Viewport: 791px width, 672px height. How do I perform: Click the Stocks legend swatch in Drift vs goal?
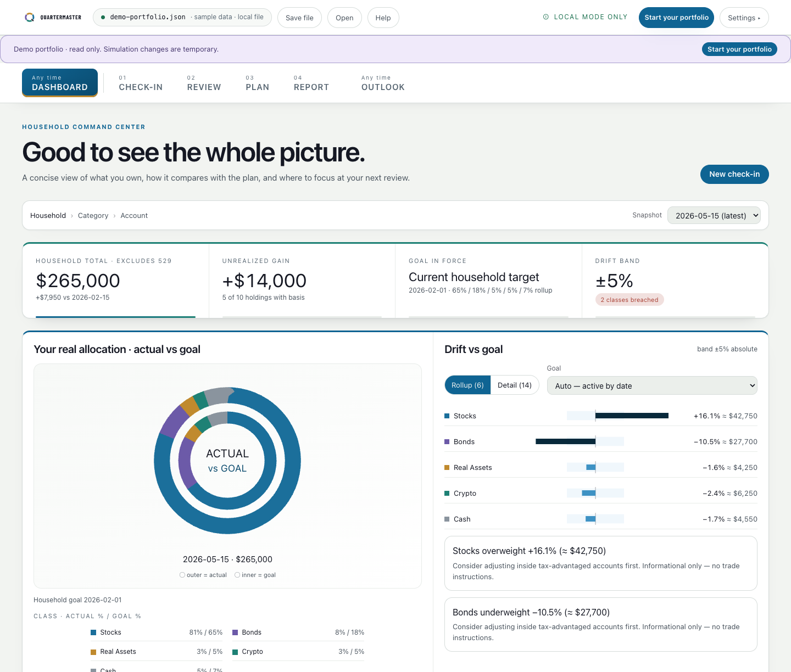447,416
